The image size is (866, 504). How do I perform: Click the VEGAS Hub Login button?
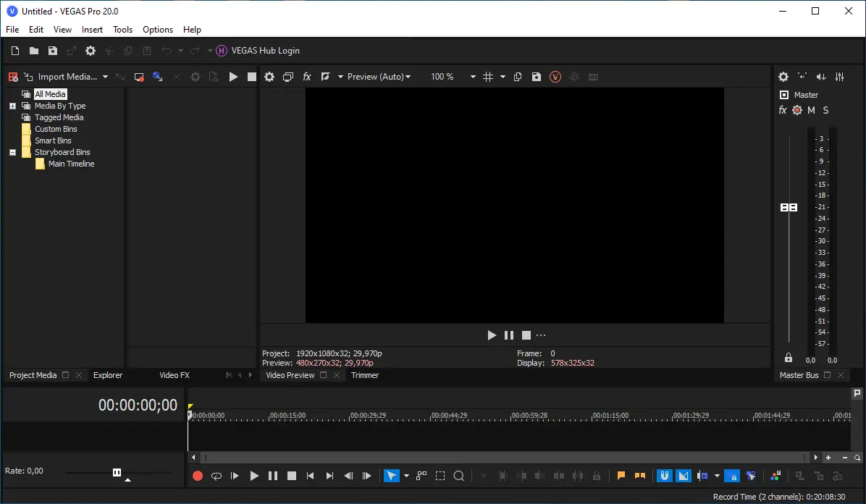click(x=257, y=51)
